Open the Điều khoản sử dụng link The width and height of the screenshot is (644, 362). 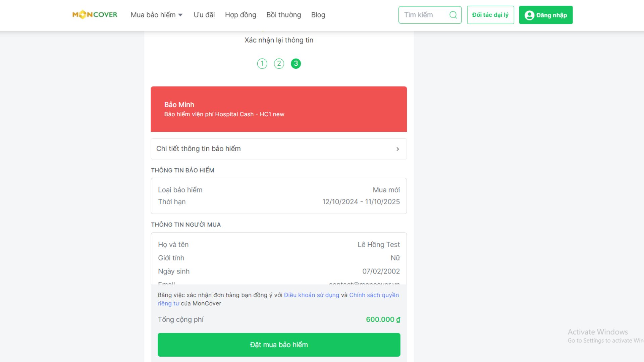tap(312, 295)
